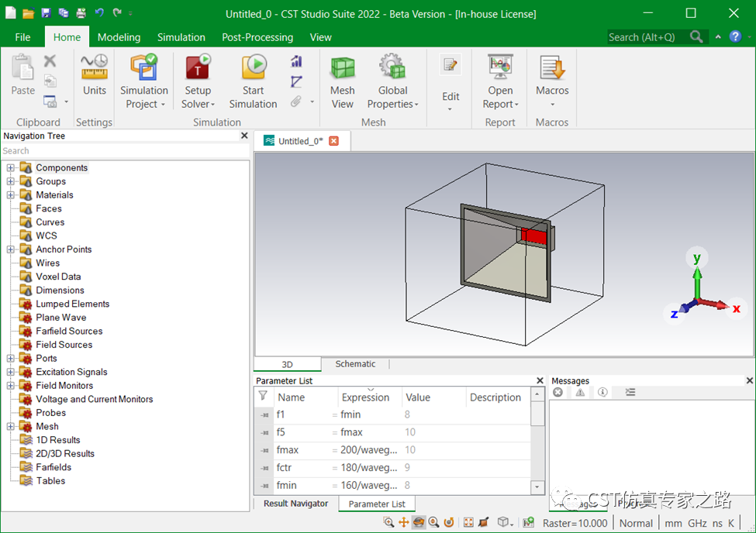Switch to the Schematic tab
Viewport: 756px width, 533px height.
355,364
